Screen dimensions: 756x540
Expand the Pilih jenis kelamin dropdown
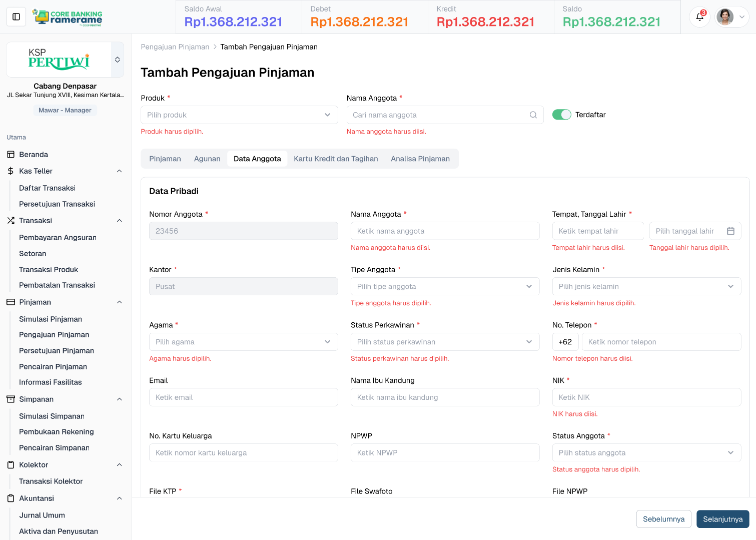coord(646,287)
